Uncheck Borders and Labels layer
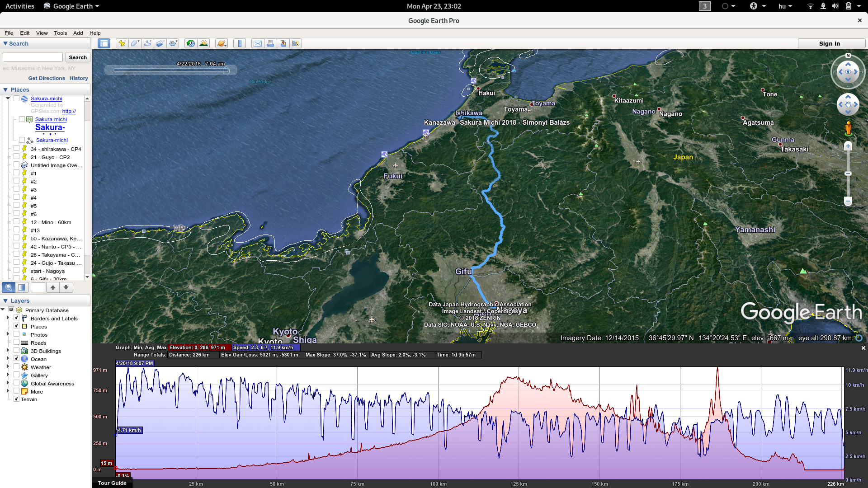The height and width of the screenshot is (488, 868). [x=16, y=318]
